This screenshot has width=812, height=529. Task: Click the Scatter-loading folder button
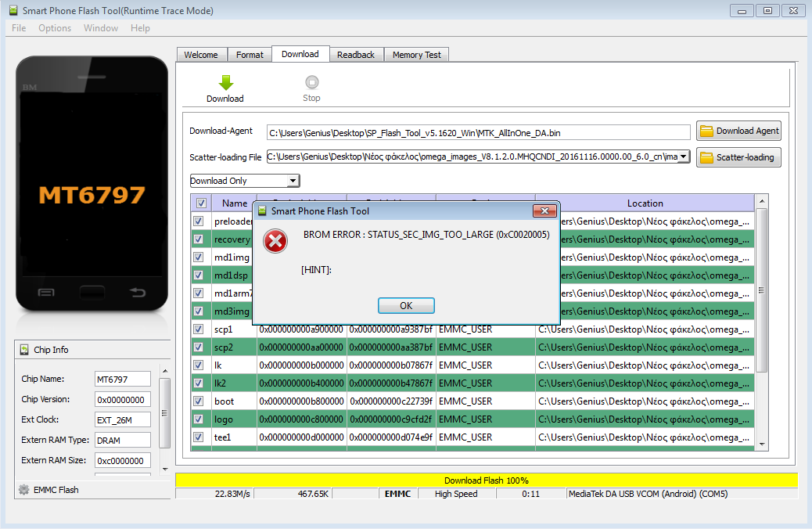pos(738,157)
